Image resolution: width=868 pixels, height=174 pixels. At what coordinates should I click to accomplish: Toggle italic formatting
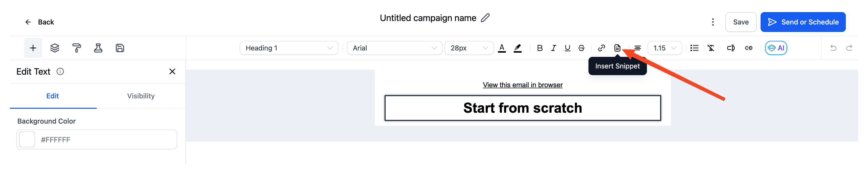(553, 48)
